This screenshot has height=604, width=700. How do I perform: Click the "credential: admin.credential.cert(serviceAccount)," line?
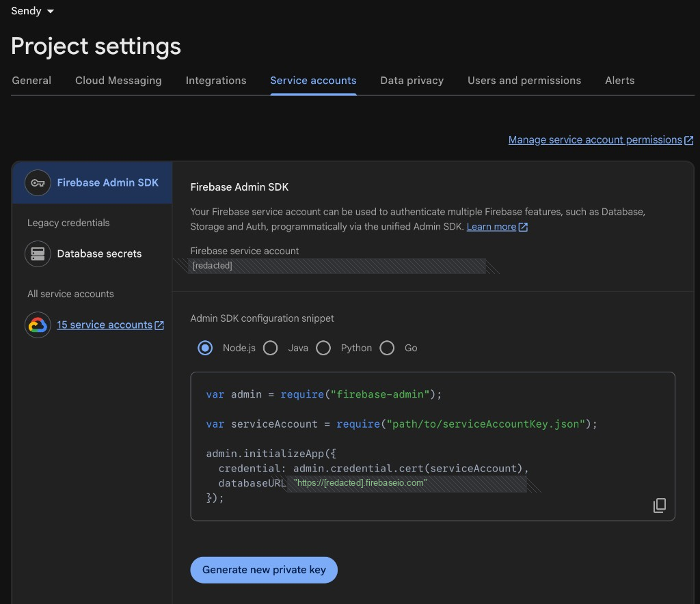[x=373, y=469]
